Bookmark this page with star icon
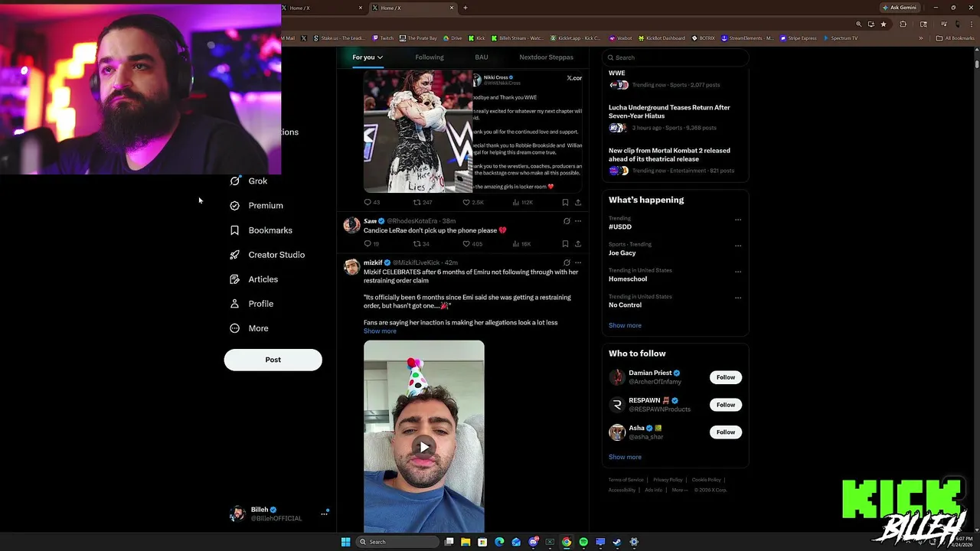Viewport: 980px width, 551px height. [x=884, y=24]
